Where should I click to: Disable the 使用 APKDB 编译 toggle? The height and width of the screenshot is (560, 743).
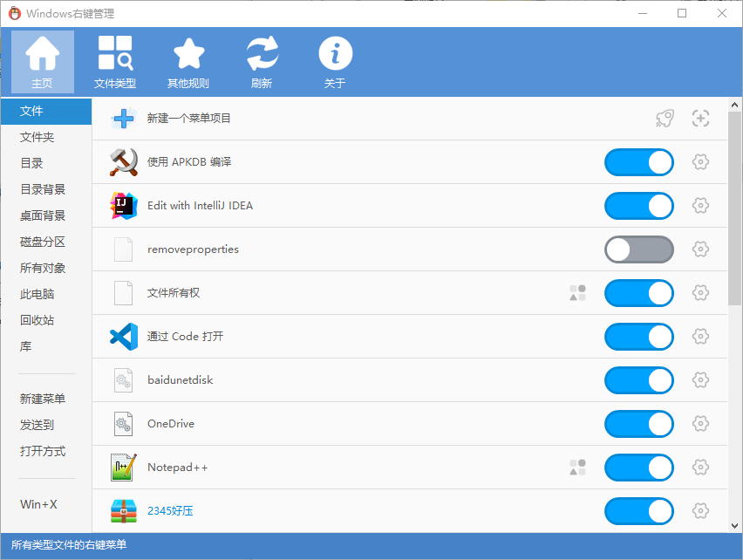639,162
